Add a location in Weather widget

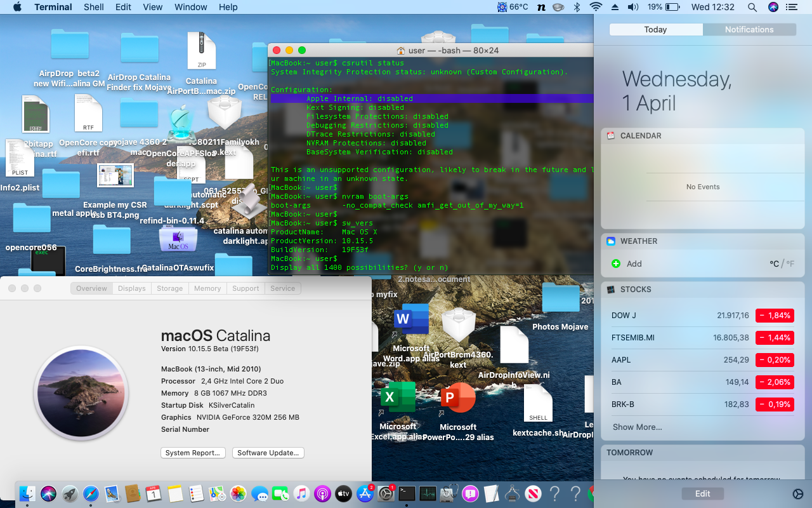pos(627,264)
